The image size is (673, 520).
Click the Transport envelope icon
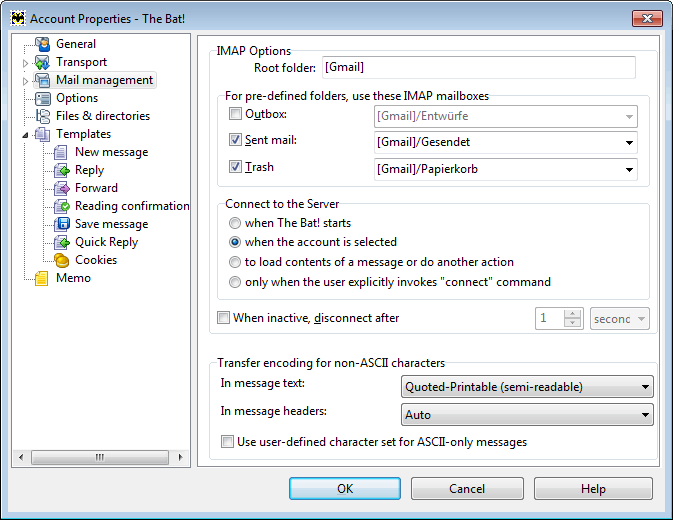(x=42, y=62)
